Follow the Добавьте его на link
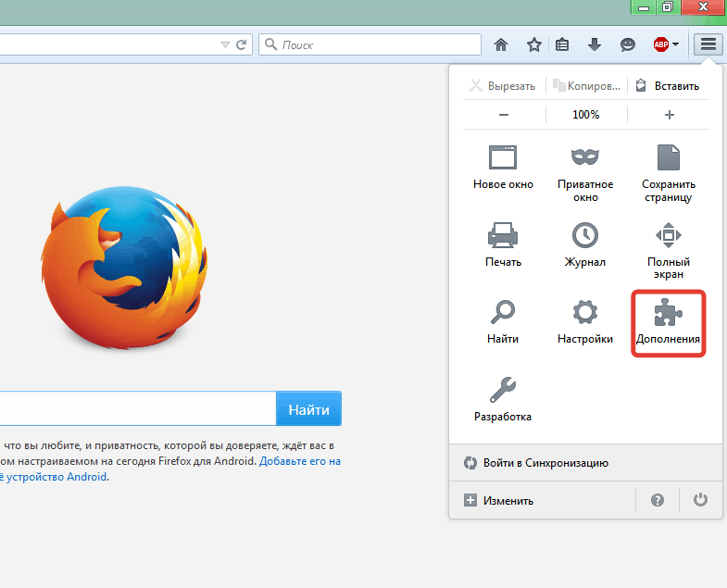The image size is (727, 588). pos(300,461)
